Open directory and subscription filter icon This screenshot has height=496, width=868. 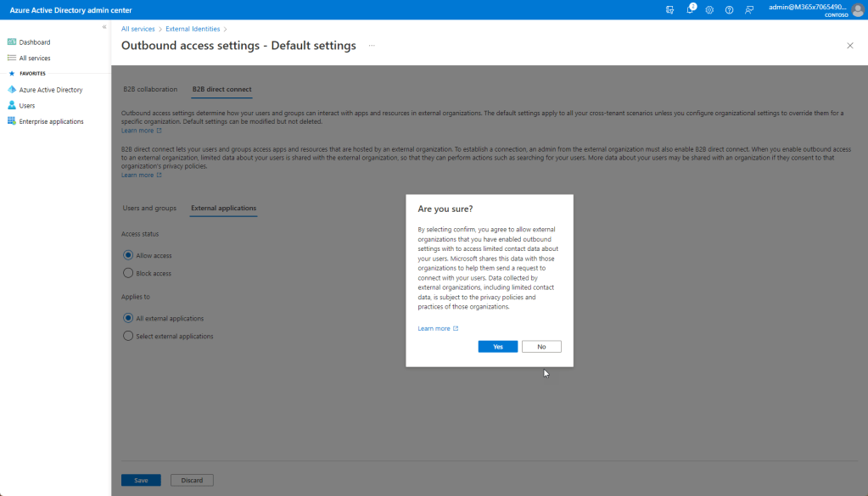click(670, 9)
